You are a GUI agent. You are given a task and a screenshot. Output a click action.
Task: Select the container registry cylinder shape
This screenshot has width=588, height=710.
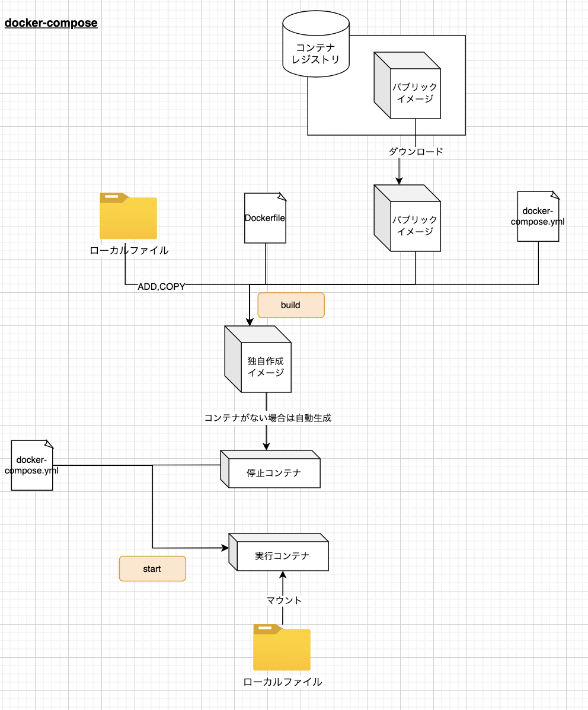pos(316,44)
